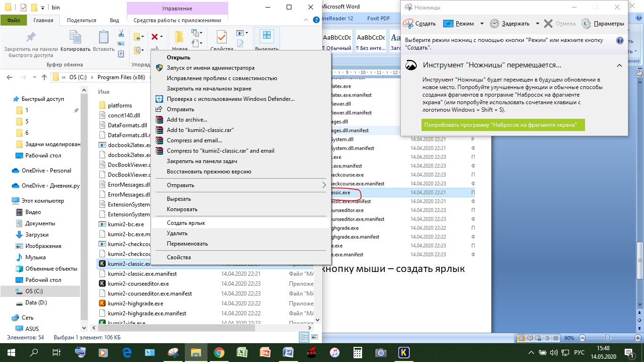Open Google Chrome from the taskbar
The image size is (644, 362).
(219, 352)
